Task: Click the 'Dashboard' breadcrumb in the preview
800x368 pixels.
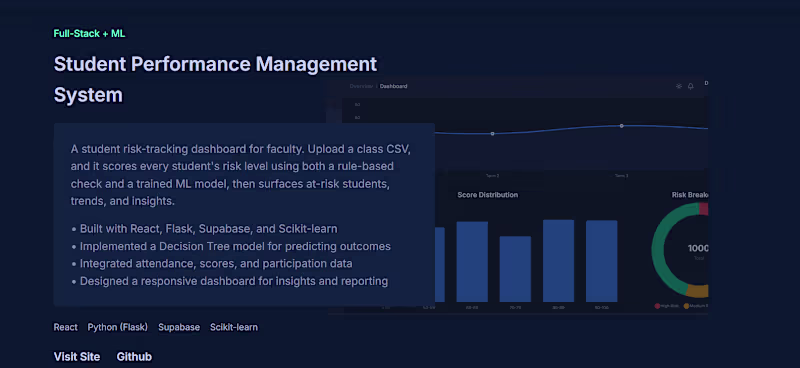Action: 393,86
